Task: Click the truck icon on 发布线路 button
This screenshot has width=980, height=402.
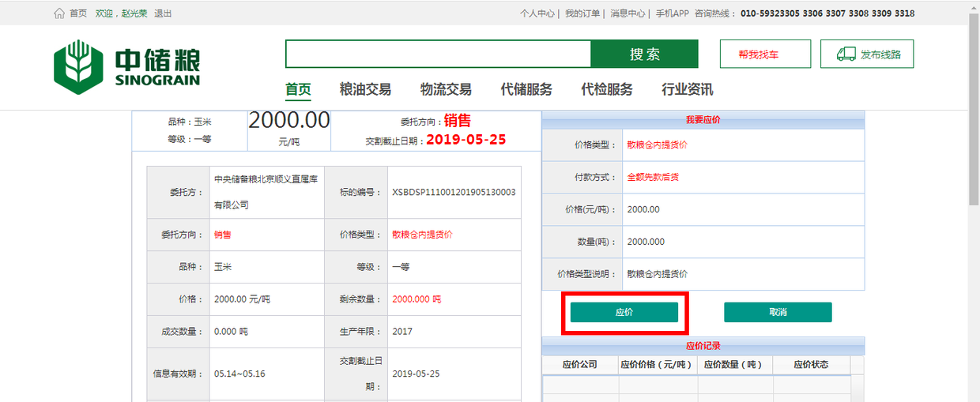Action: [x=846, y=54]
